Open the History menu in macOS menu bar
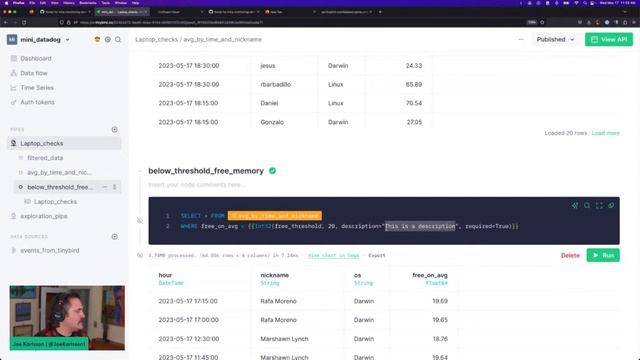640x360 pixels. click(x=69, y=3)
